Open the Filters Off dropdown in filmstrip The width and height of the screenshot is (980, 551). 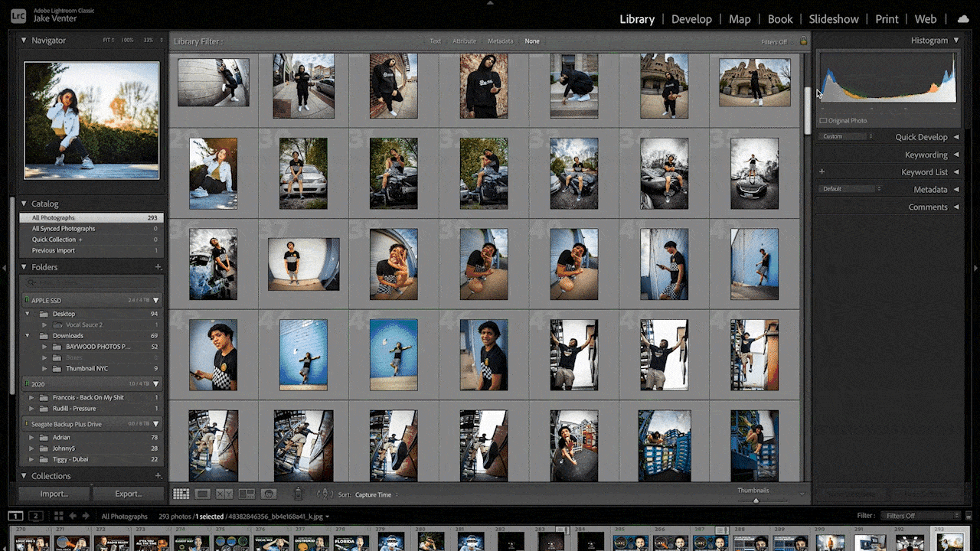(x=919, y=516)
